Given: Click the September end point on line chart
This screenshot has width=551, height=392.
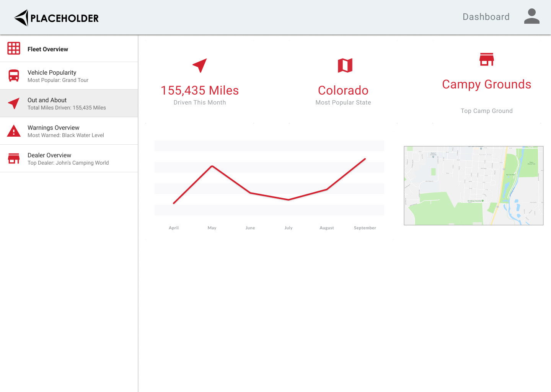Looking at the screenshot, I should pos(365,159).
